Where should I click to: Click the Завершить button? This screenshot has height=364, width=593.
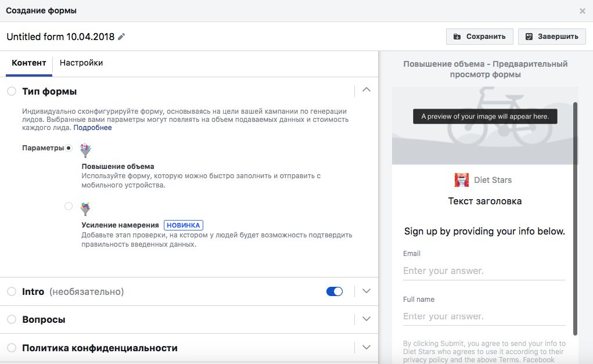552,36
